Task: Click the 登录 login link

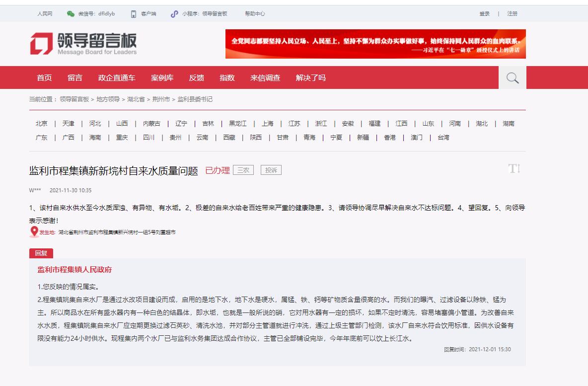Action: point(484,14)
